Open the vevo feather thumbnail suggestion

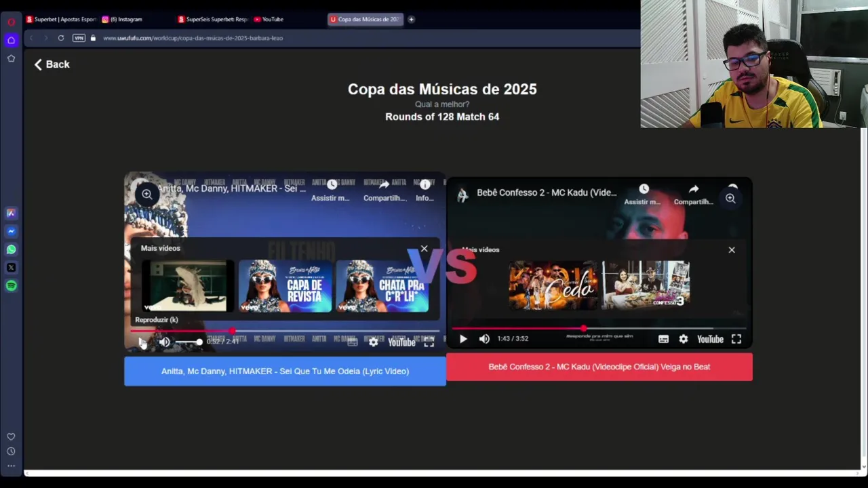click(x=188, y=286)
